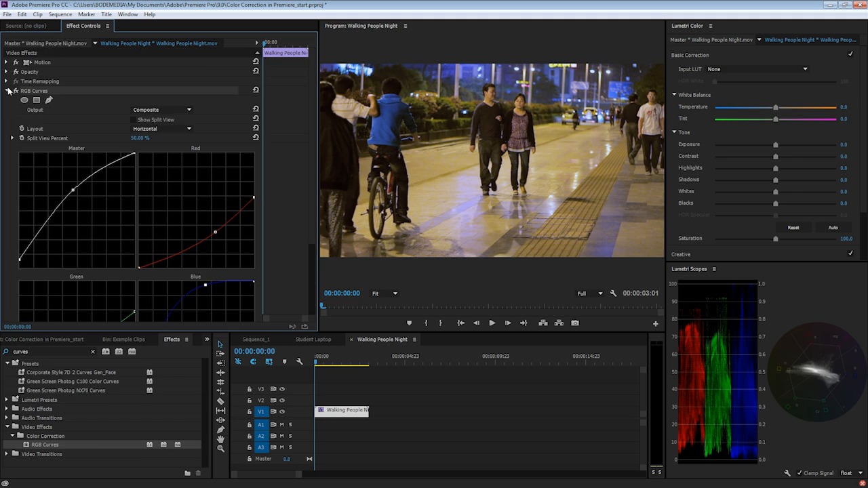This screenshot has width=868, height=488.
Task: Click the Reset button in Lumetri Color
Action: 793,228
